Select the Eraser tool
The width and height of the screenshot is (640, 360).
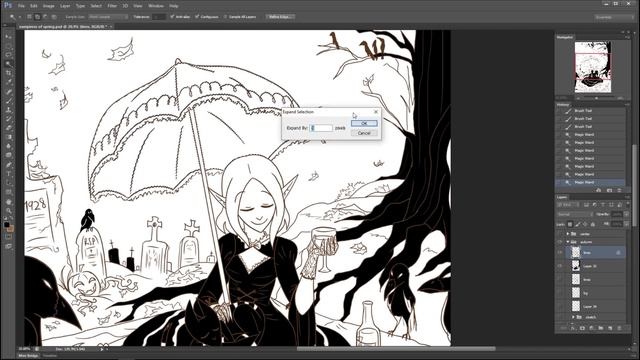tap(8, 128)
